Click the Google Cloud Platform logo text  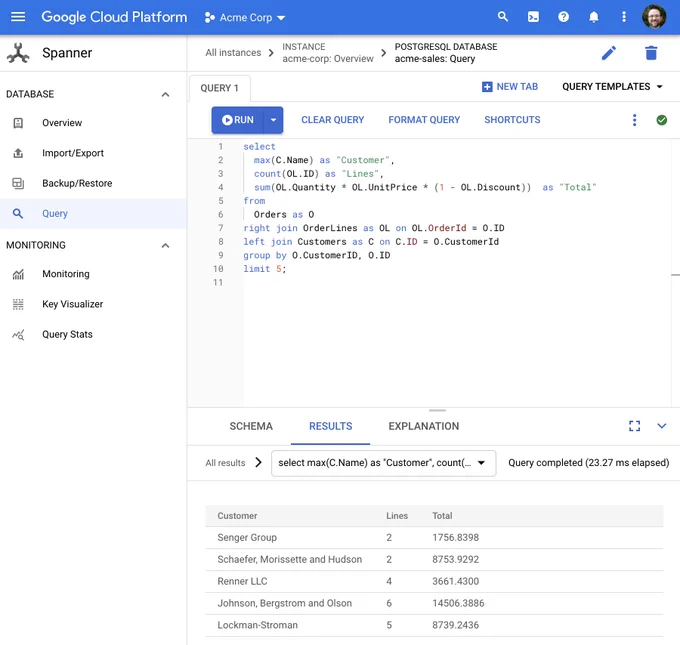(114, 17)
